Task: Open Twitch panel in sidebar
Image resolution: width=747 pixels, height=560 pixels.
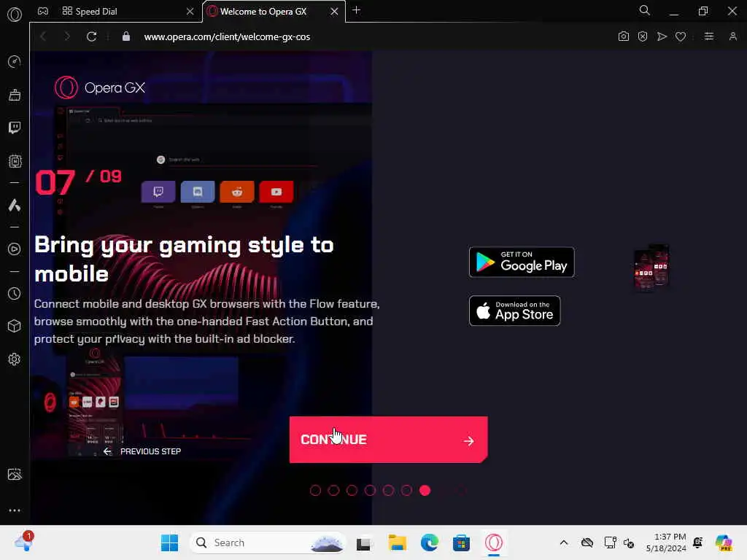Action: tap(15, 128)
